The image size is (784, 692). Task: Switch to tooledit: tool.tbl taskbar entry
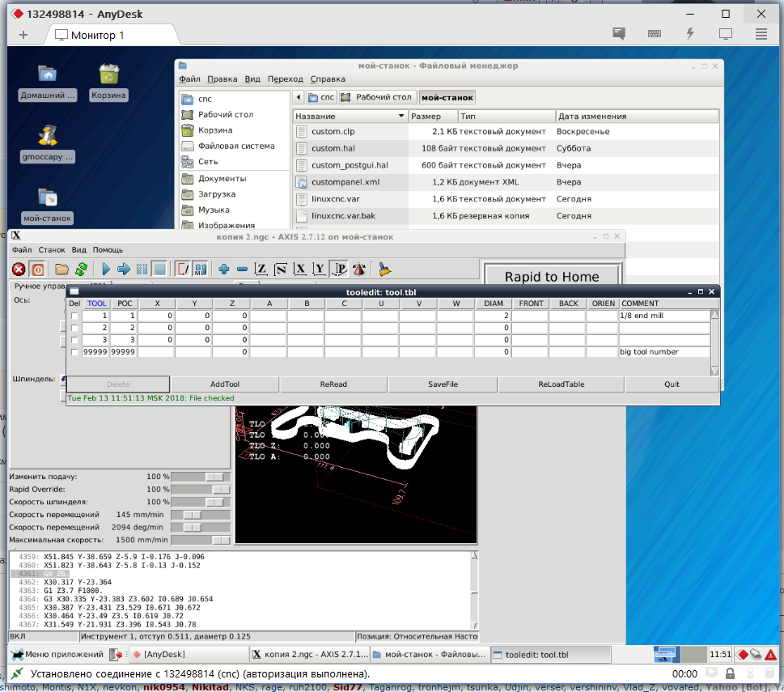(x=550, y=655)
